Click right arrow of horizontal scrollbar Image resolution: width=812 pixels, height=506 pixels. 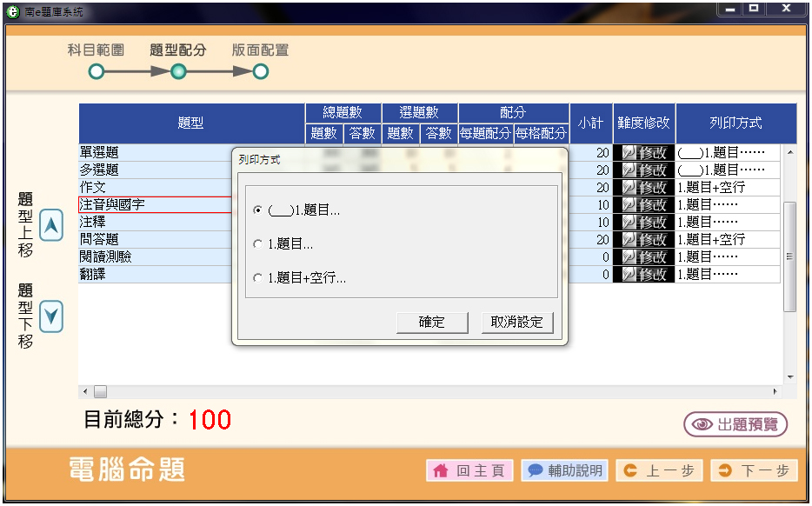point(775,391)
